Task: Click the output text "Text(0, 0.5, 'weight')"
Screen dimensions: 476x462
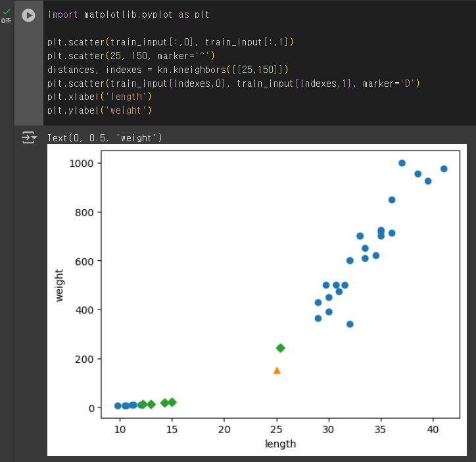Action: pyautogui.click(x=105, y=138)
